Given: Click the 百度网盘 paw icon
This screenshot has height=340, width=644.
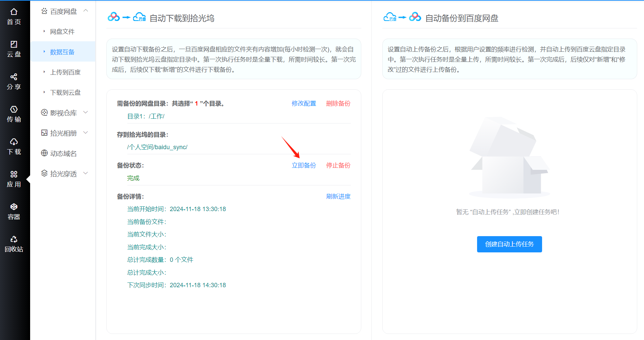Looking at the screenshot, I should tap(44, 11).
